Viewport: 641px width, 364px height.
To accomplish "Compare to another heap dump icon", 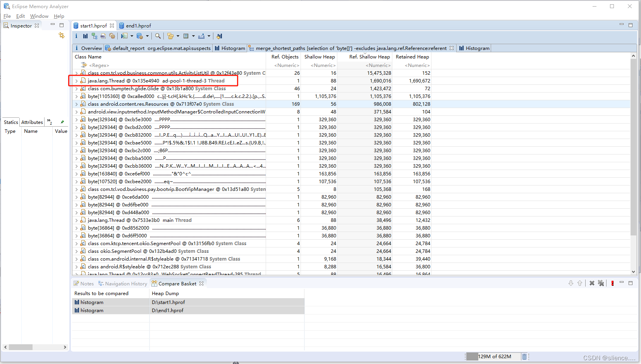I will point(219,36).
